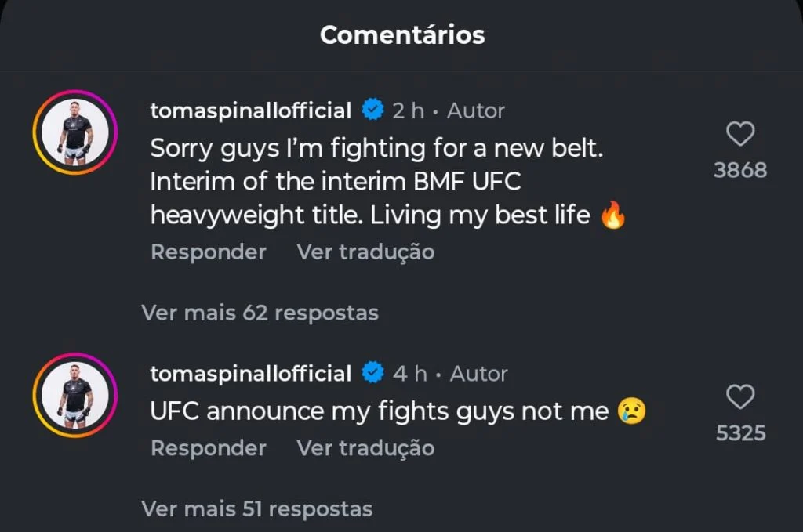Expand "Ver mais 62 respostas"
The width and height of the screenshot is (803, 532).
tap(260, 313)
